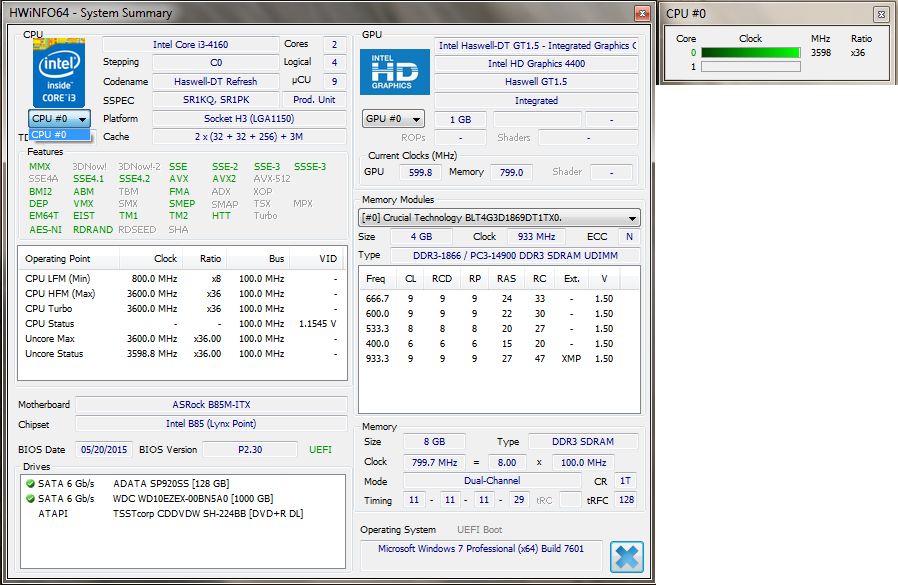Screen dimensions: 898x585
Task: Select the CPU Turbo row
Action: pos(182,308)
